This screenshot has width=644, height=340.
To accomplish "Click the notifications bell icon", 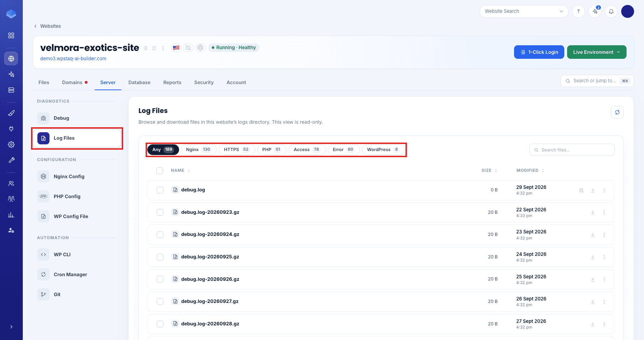I will (611, 11).
